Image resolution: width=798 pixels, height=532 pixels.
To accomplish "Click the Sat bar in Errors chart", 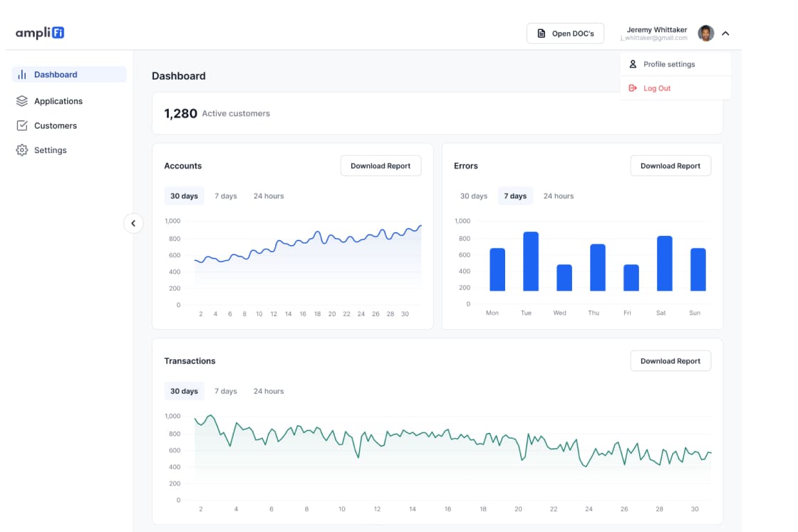I will tap(665, 264).
